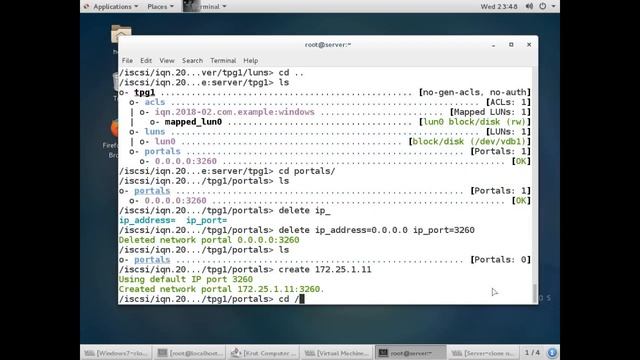
Task: Click 'Created network portal 172.25.1.11:3260.' line
Action: (x=221, y=289)
